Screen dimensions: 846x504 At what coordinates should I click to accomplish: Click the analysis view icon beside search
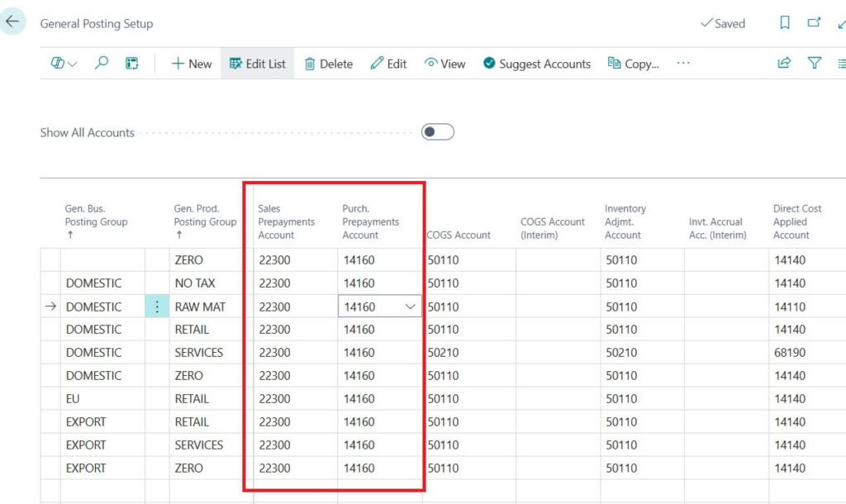pyautogui.click(x=132, y=64)
